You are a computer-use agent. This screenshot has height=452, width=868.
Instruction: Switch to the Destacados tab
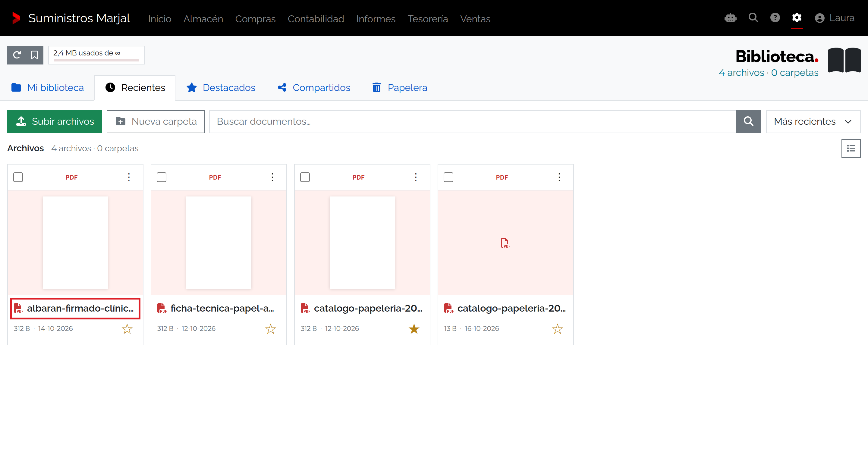click(x=221, y=88)
